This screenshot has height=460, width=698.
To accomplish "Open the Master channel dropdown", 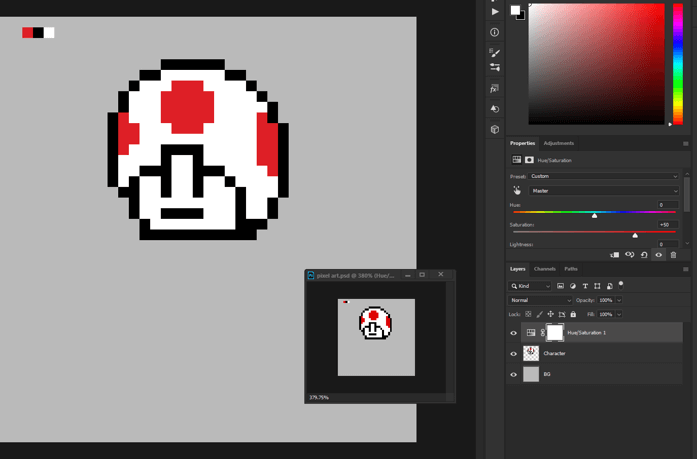I will pyautogui.click(x=604, y=191).
